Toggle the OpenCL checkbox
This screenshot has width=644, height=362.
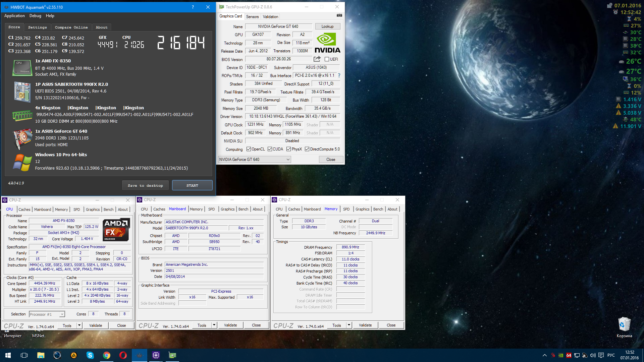pos(249,149)
